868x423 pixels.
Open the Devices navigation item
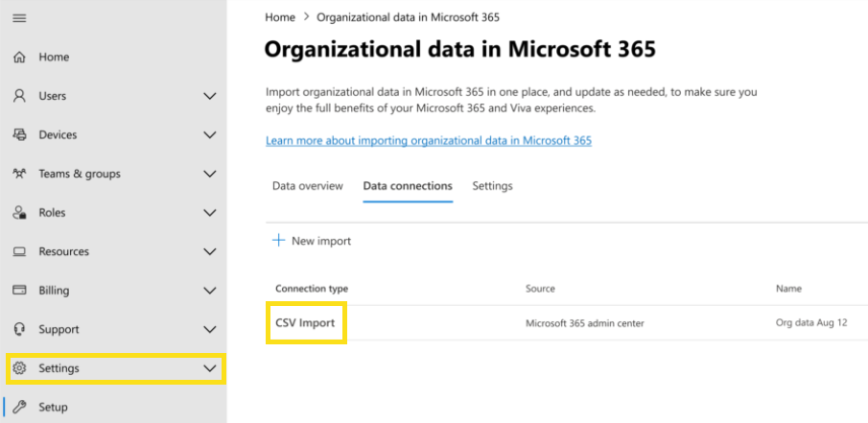113,134
